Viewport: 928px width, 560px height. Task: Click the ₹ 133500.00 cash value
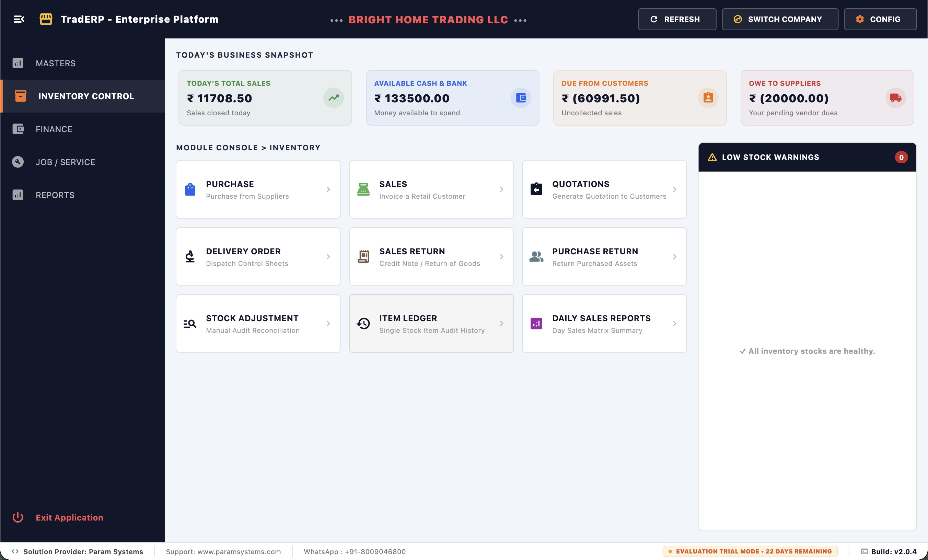tap(411, 98)
